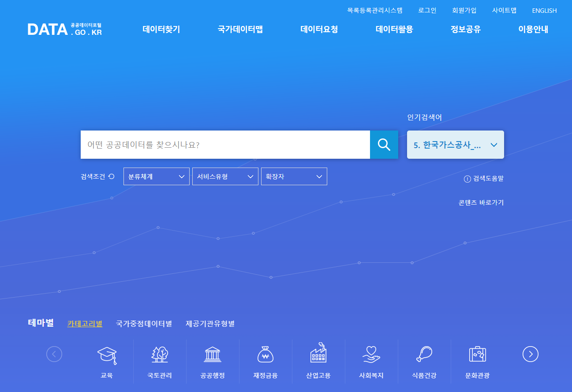Open the 목록등록관리시스템 link
This screenshot has height=392, width=572.
tap(375, 10)
